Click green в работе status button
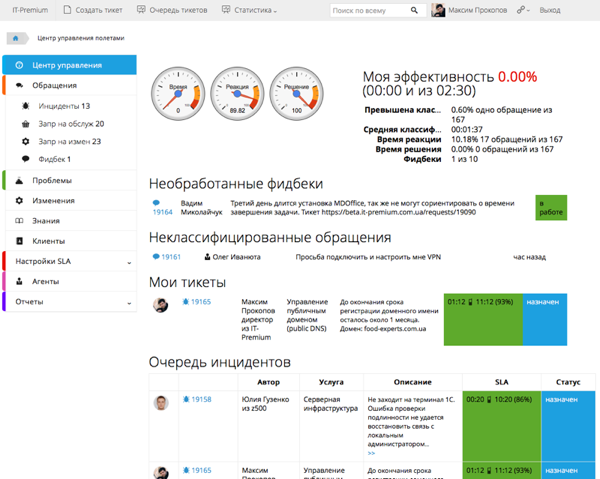This screenshot has height=479, width=600. 551,208
